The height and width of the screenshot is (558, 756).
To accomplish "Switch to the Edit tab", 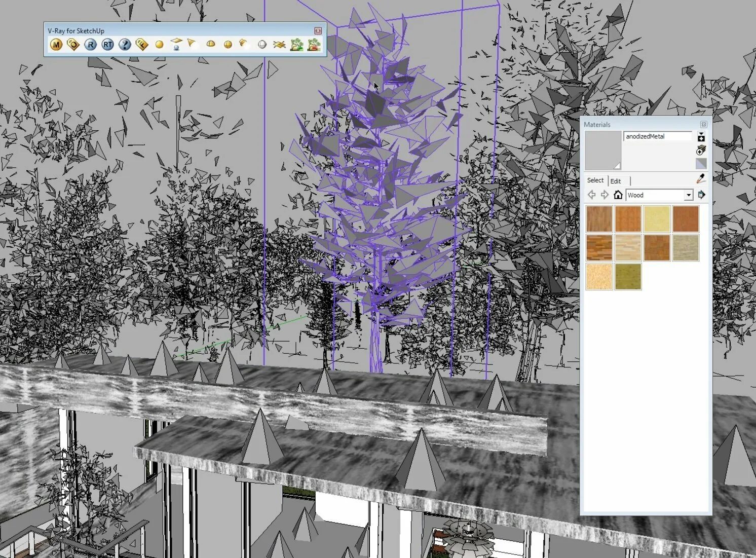I will (x=616, y=181).
